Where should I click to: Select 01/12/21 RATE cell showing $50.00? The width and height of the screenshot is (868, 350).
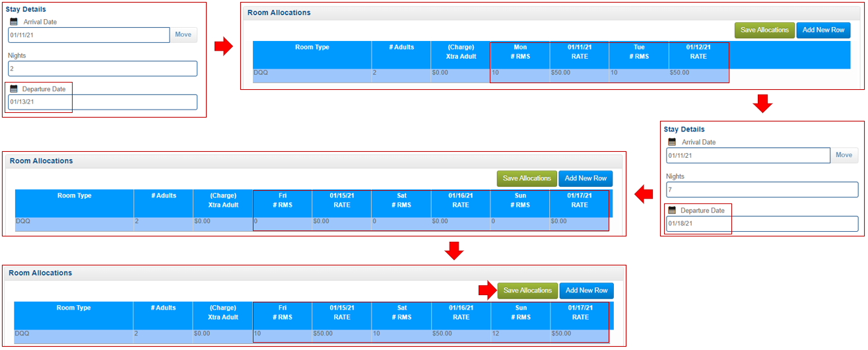tap(698, 73)
